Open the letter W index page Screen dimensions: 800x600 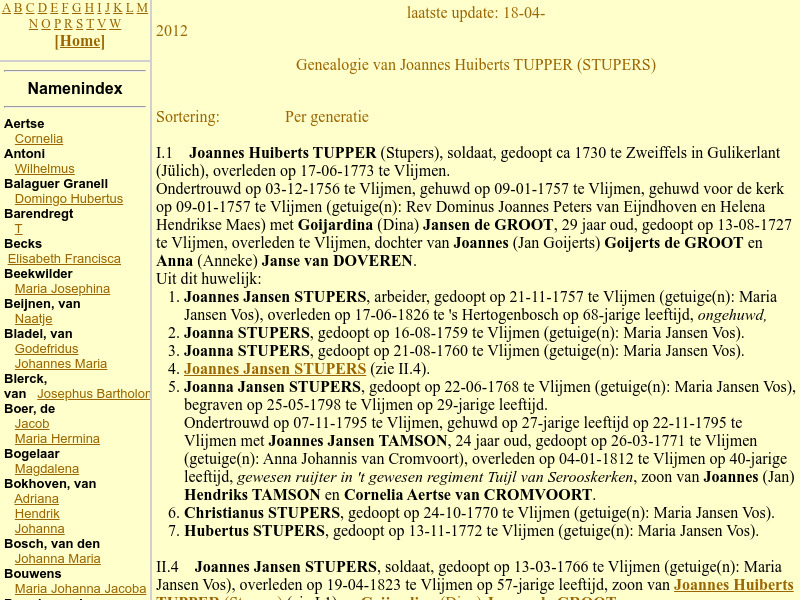click(116, 24)
